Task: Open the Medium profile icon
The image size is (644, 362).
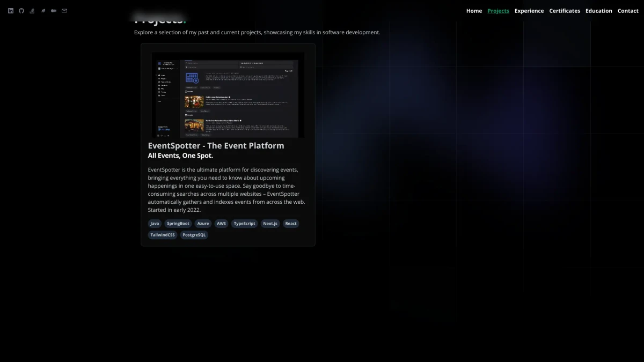Action: pos(54,11)
